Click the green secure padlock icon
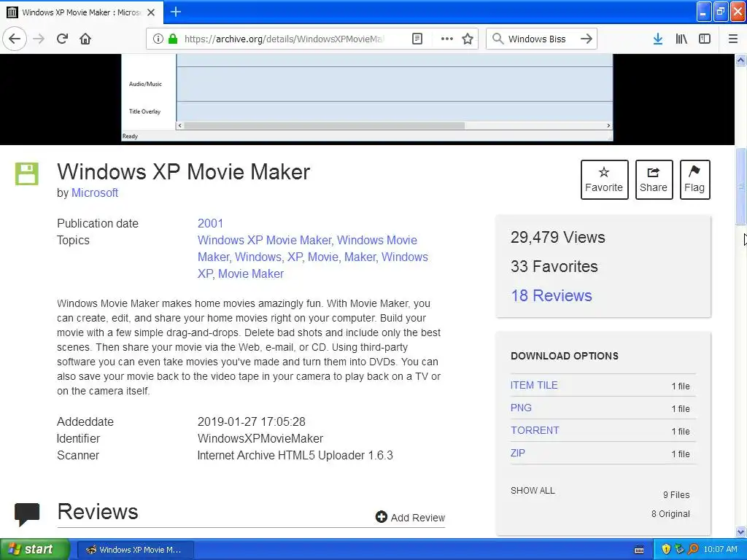This screenshot has height=560, width=747. (172, 39)
